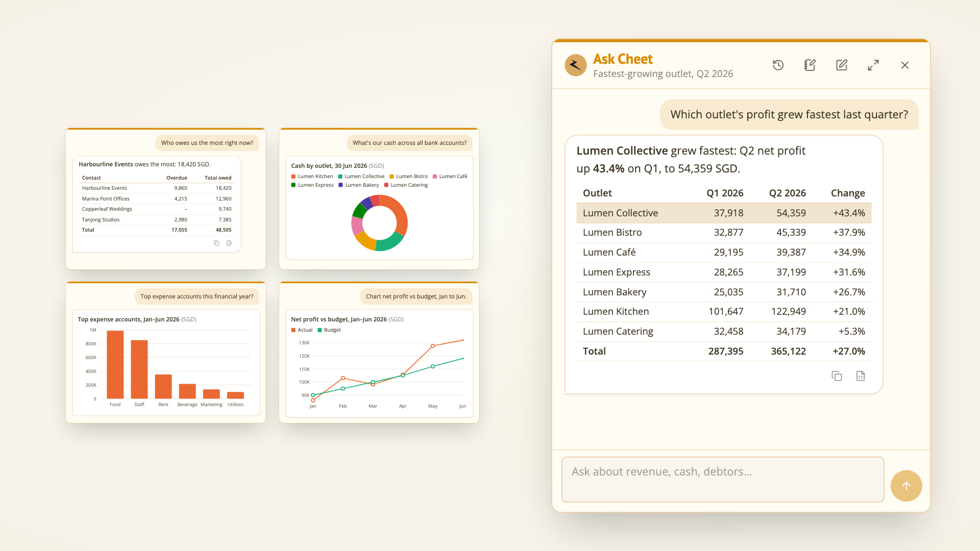Click 'Fastest-growing outlet, Q2 2026' subtitle

click(x=663, y=73)
